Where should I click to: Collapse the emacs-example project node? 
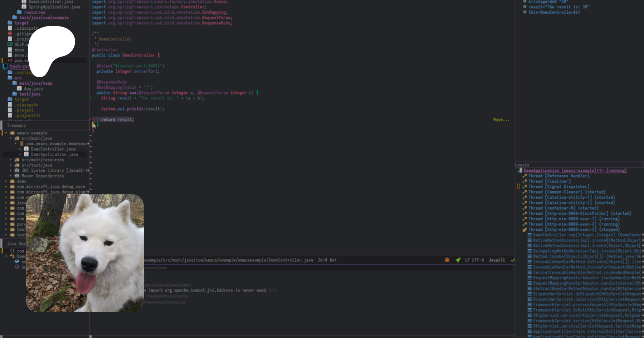tap(6, 133)
